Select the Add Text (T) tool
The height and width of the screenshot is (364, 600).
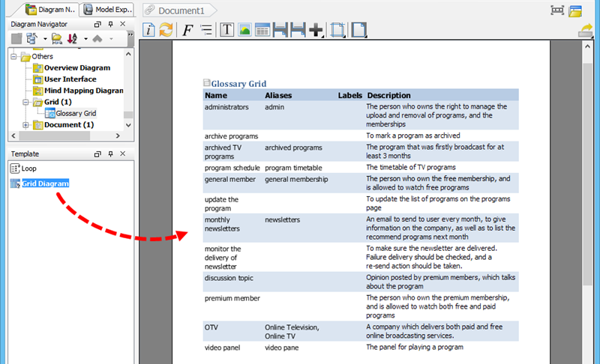[227, 30]
